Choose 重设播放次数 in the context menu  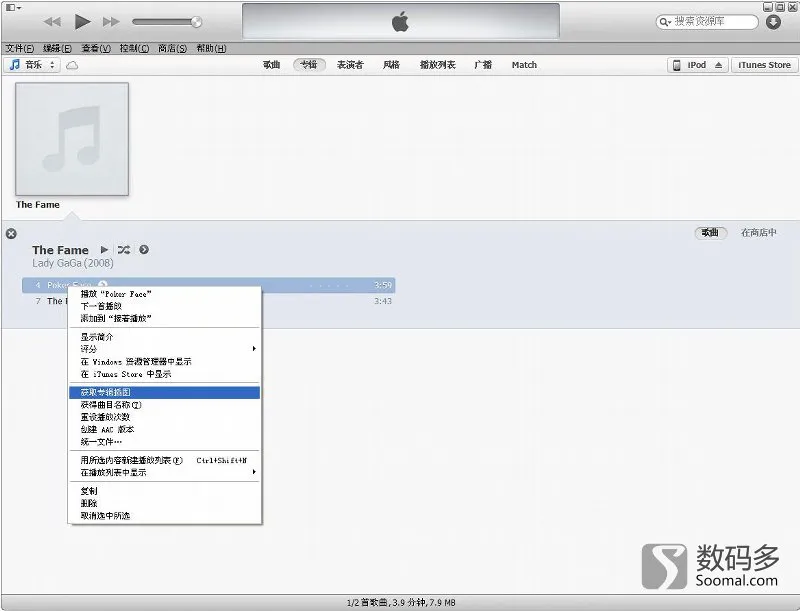coord(164,417)
